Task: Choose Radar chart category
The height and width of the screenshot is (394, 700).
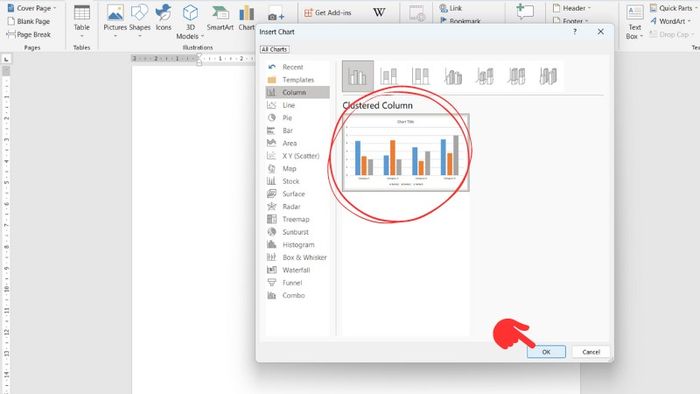Action: (297, 207)
